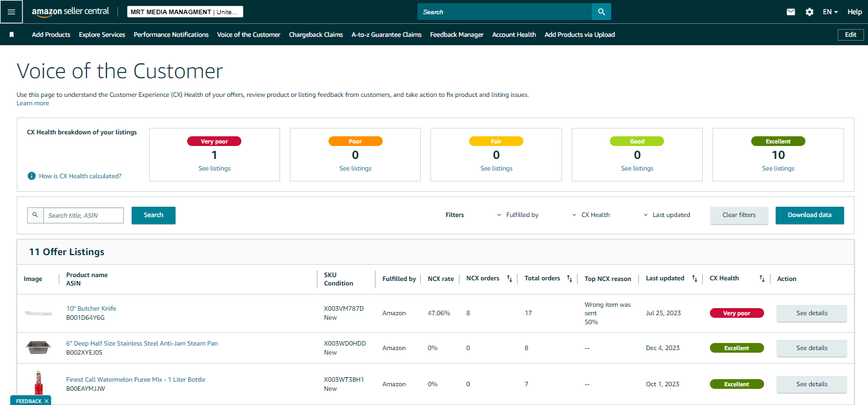Open Feedback Manager in navigation bar
868x405 pixels.
(x=456, y=35)
